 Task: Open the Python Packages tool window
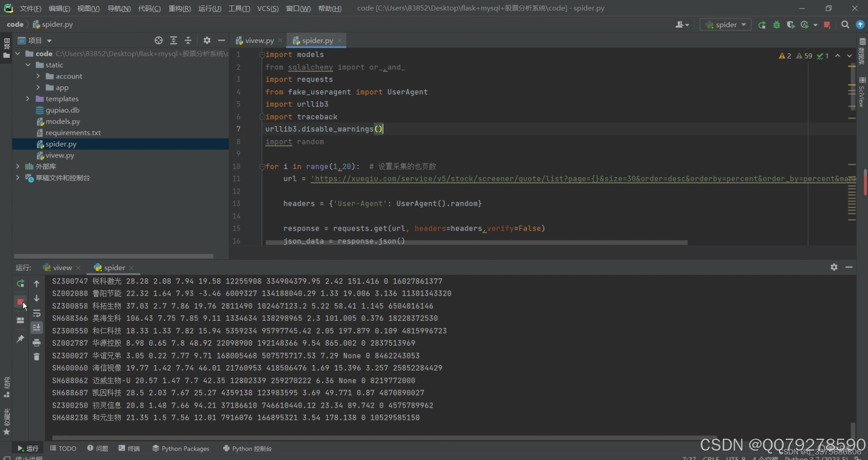[x=181, y=448]
